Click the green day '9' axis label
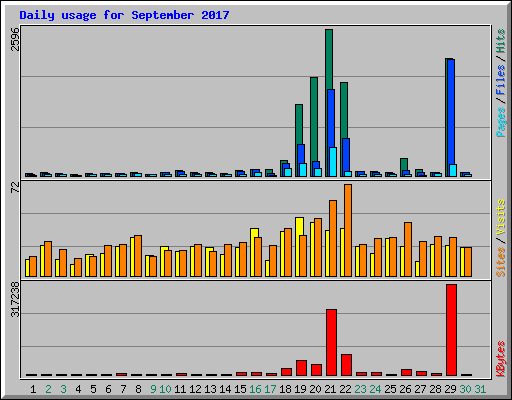Screen dimensions: 512x400 coord(153,389)
